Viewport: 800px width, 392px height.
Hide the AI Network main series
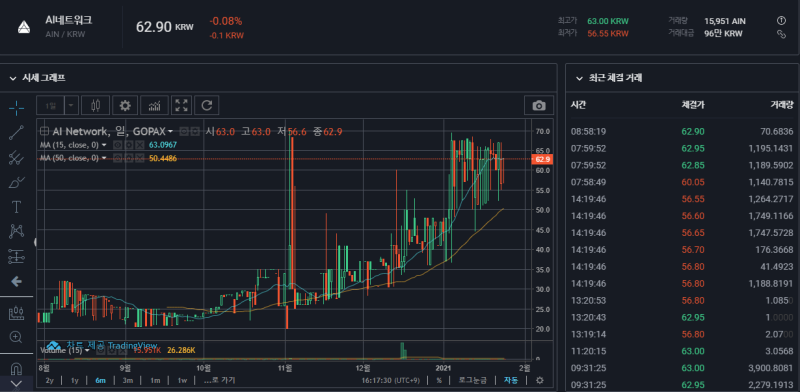pyautogui.click(x=183, y=132)
